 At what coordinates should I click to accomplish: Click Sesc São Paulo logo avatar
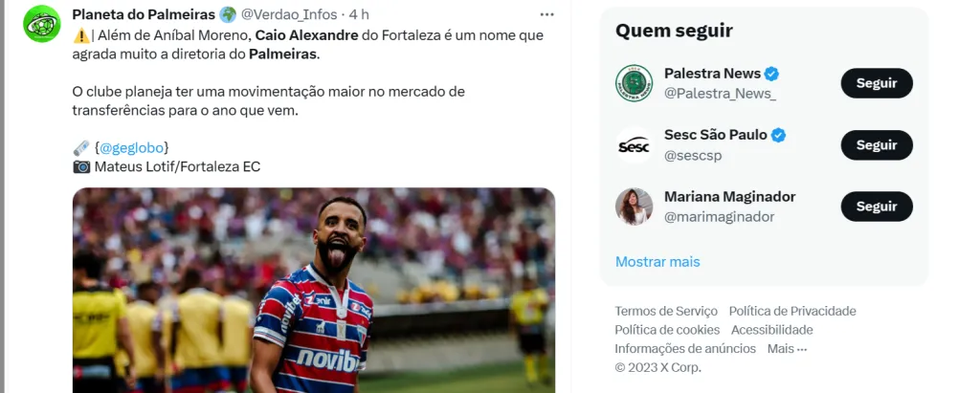634,145
